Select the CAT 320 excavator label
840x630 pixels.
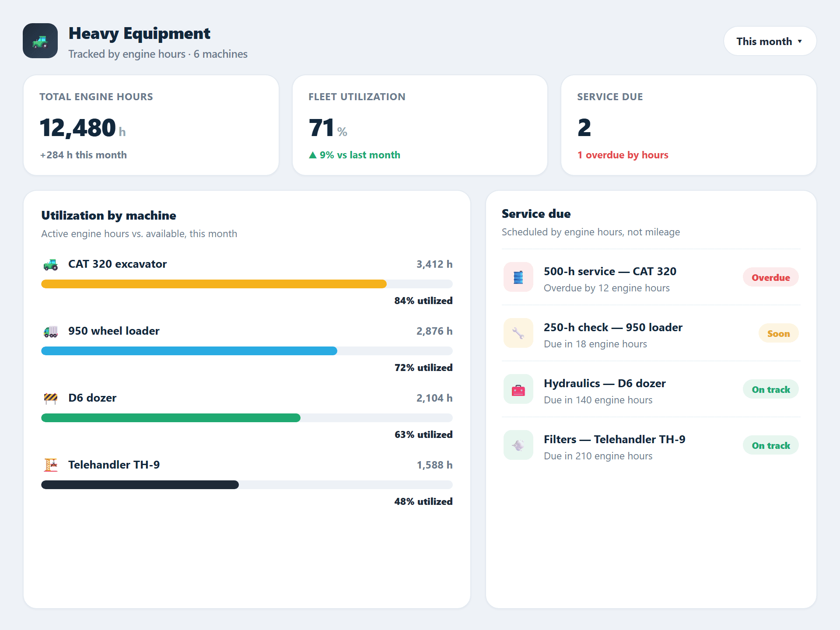click(x=117, y=264)
